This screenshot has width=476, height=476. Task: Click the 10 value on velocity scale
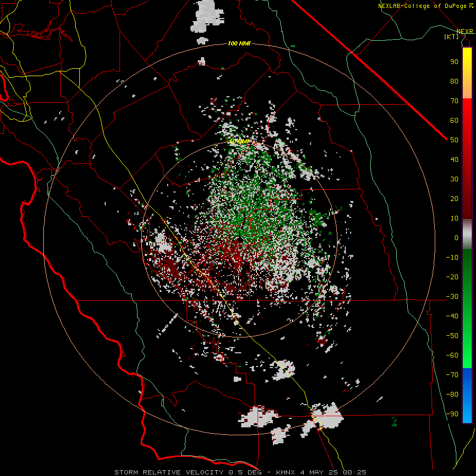pos(454,218)
